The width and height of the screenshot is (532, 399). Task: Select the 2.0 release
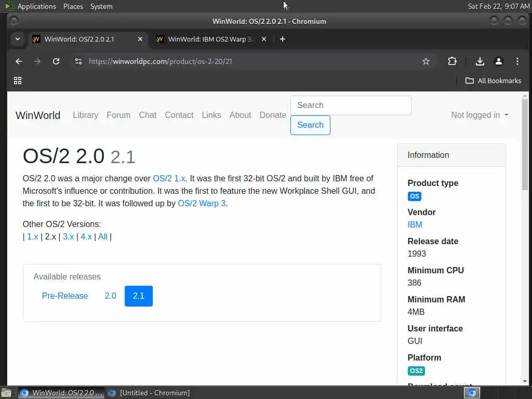(x=110, y=296)
